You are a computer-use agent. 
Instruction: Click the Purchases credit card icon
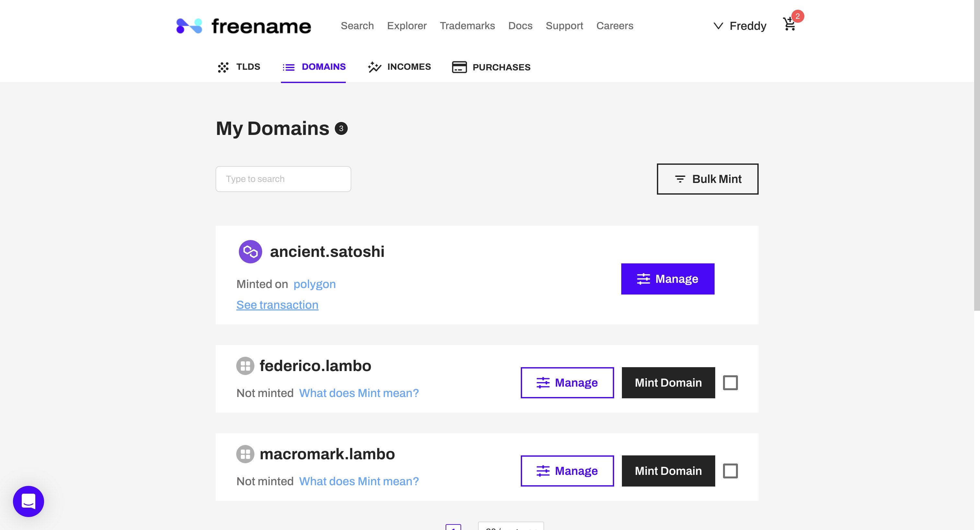(x=459, y=67)
